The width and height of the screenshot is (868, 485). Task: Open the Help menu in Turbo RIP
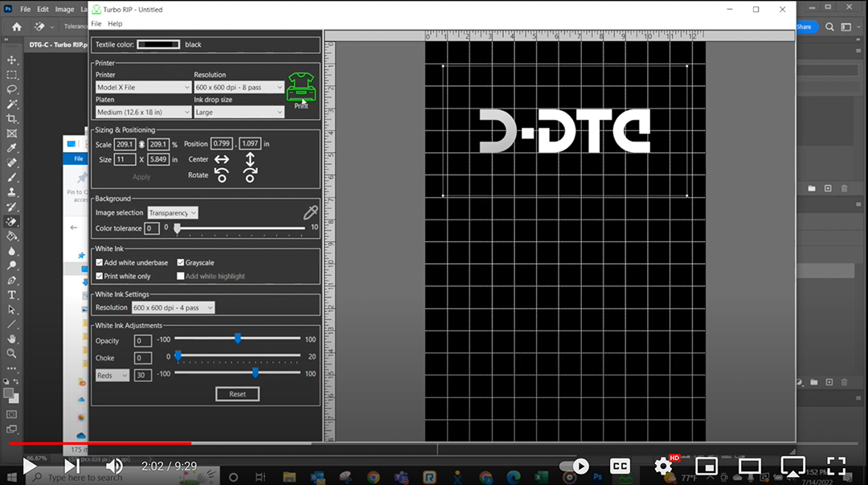tap(115, 24)
